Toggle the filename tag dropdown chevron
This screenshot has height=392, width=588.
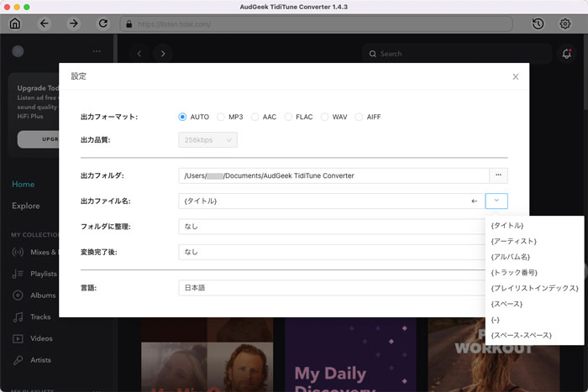[x=496, y=201]
